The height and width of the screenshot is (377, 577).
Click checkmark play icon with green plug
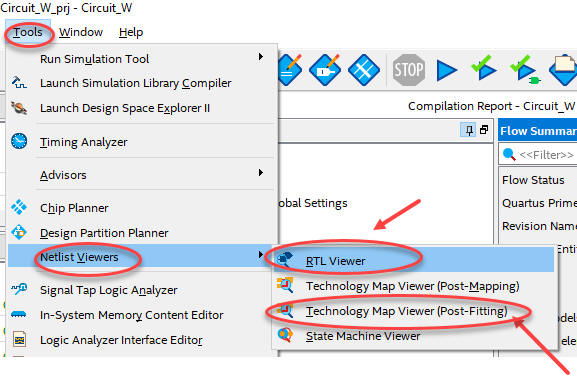pos(524,70)
